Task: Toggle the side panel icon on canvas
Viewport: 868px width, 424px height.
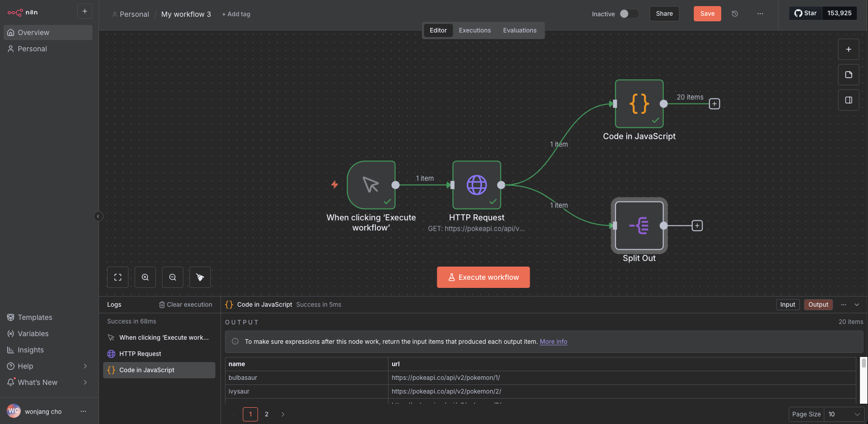Action: (x=849, y=100)
